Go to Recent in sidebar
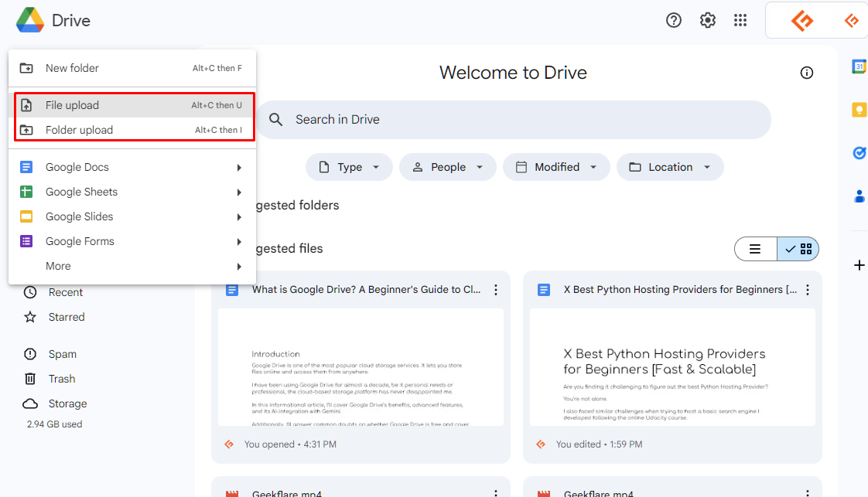This screenshot has width=868, height=497. (65, 292)
